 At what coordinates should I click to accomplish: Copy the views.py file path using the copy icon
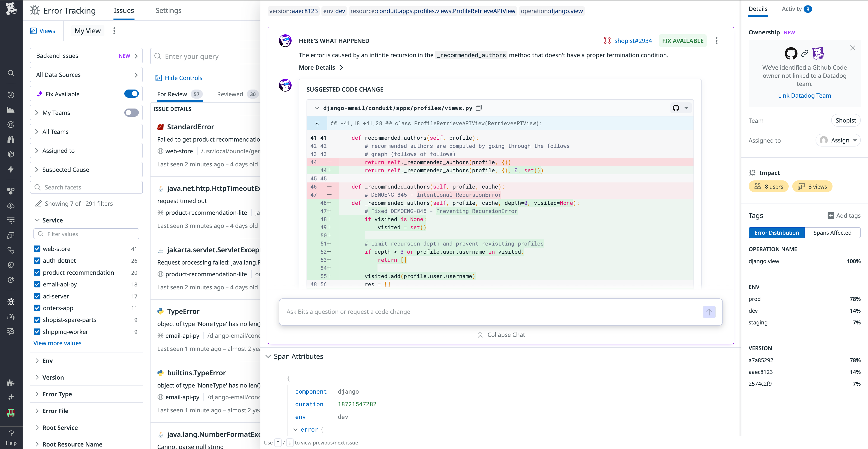point(479,108)
